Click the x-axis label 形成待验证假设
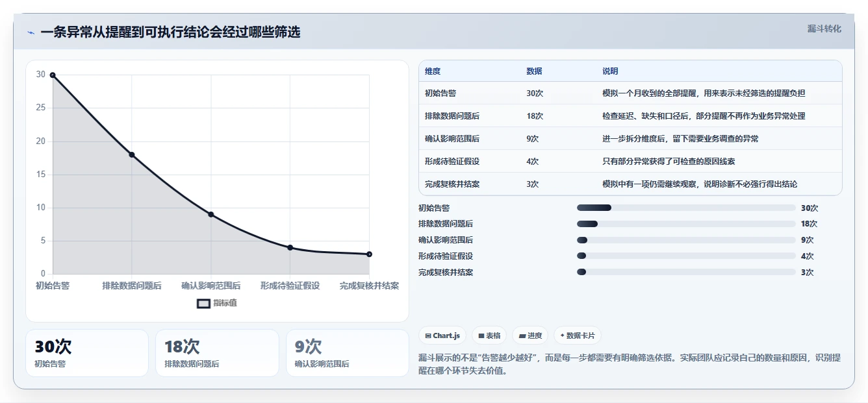Screen dimensions: 868x403 (x=290, y=286)
